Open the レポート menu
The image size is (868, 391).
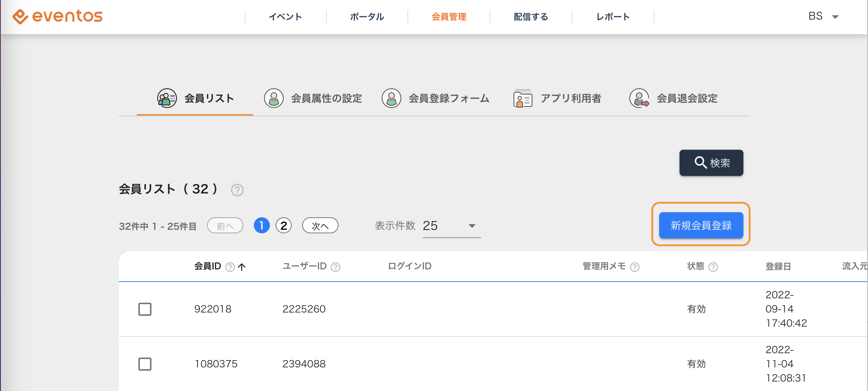click(x=613, y=17)
